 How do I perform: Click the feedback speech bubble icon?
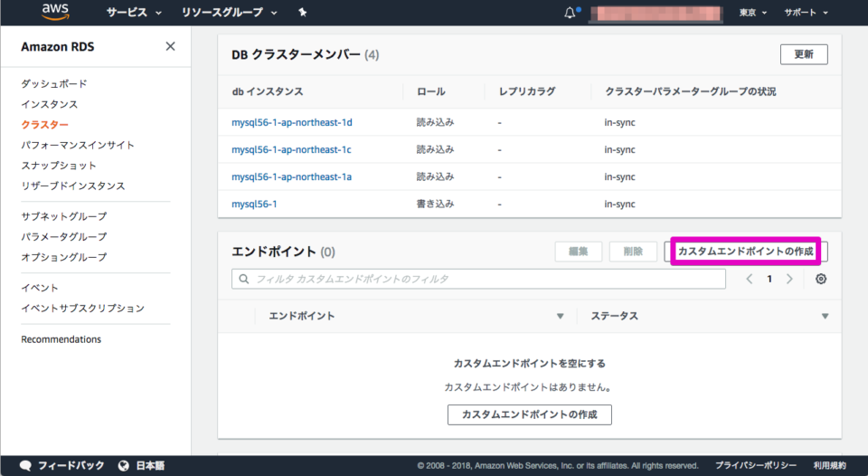(25, 465)
